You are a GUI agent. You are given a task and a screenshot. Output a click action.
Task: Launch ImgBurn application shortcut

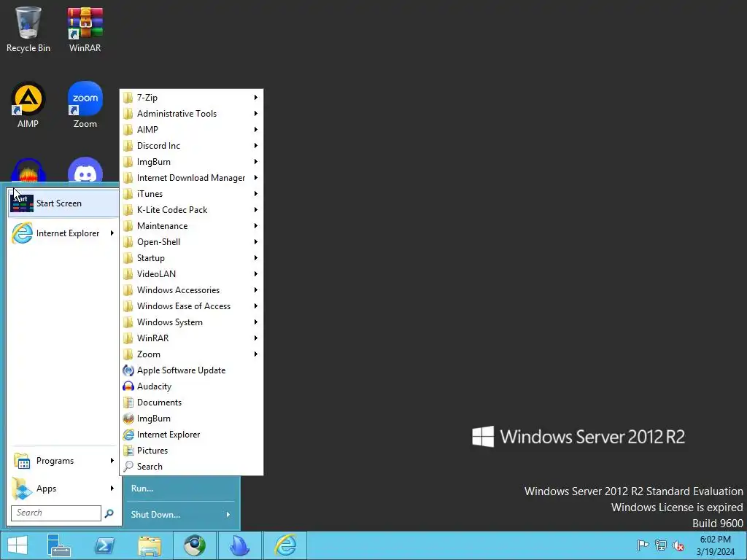coord(191,419)
